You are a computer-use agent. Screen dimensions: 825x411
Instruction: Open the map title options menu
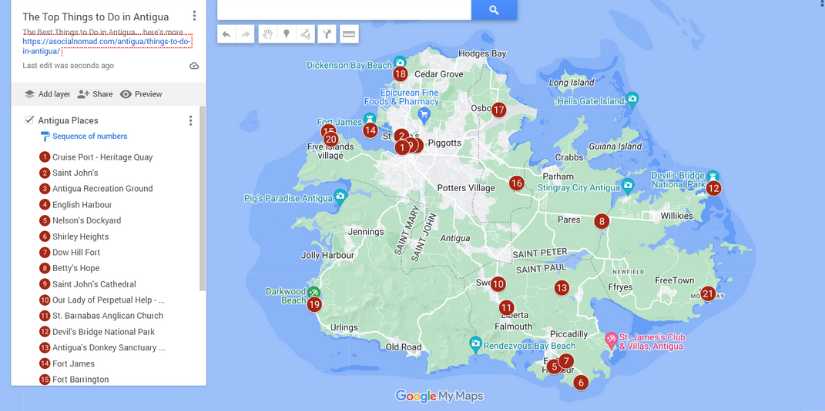(x=194, y=16)
